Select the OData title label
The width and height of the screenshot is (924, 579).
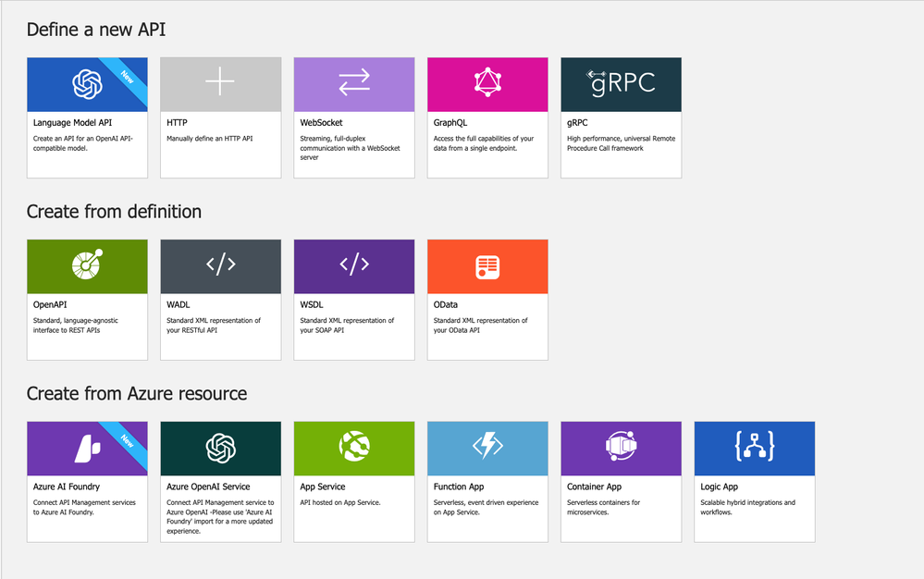pyautogui.click(x=446, y=304)
